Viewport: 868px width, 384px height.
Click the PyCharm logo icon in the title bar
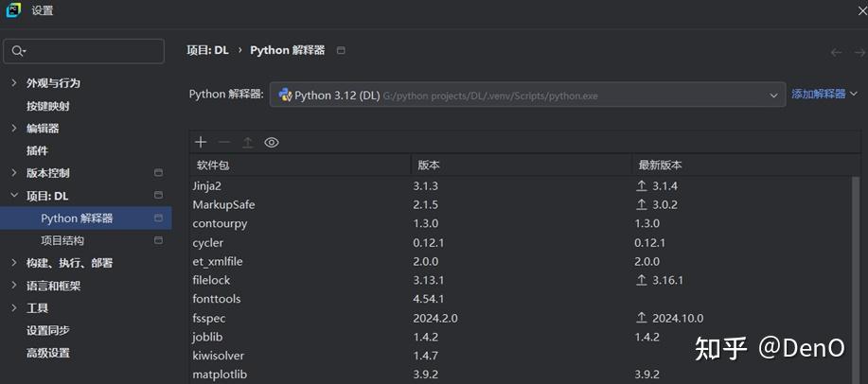(13, 10)
